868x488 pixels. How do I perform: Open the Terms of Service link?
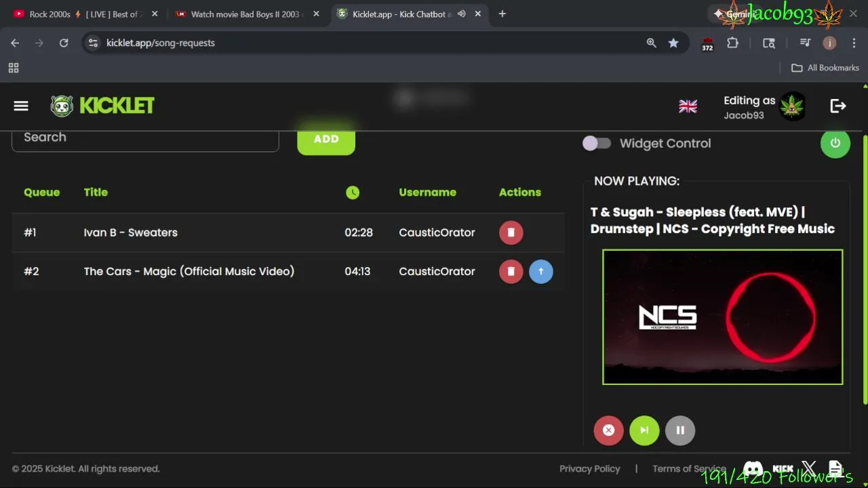tap(689, 468)
